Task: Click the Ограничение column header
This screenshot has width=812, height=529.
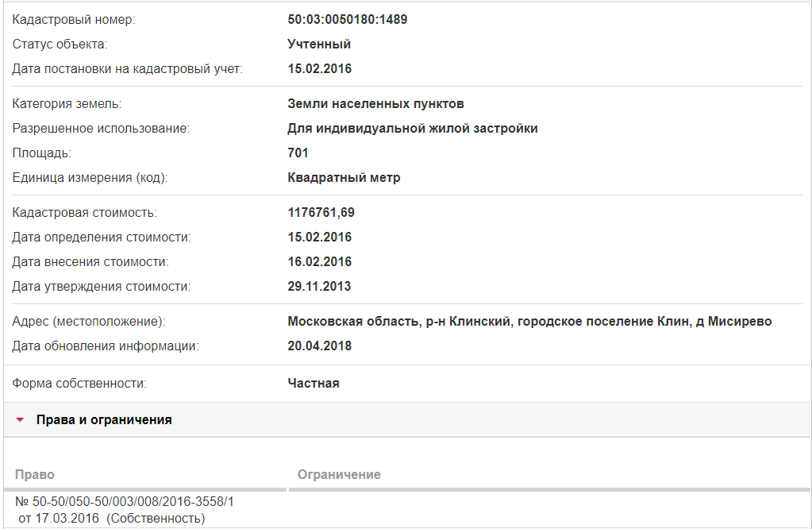Action: click(x=339, y=475)
